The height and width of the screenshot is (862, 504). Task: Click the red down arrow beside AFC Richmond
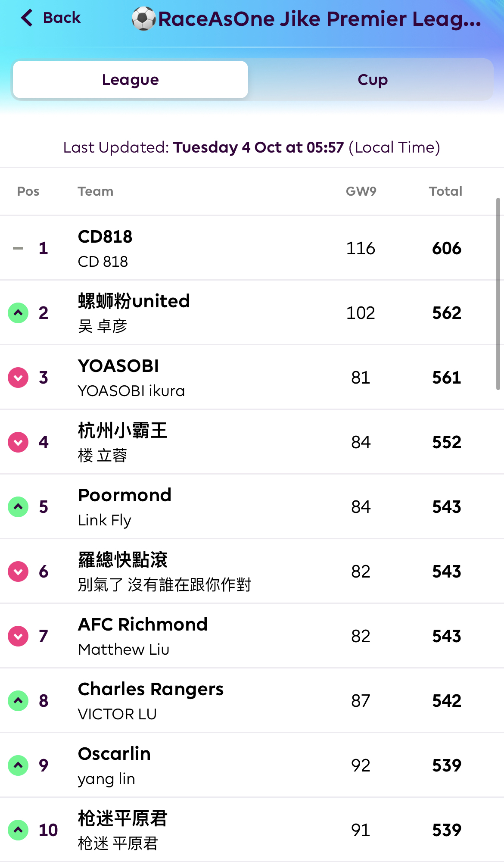(18, 636)
